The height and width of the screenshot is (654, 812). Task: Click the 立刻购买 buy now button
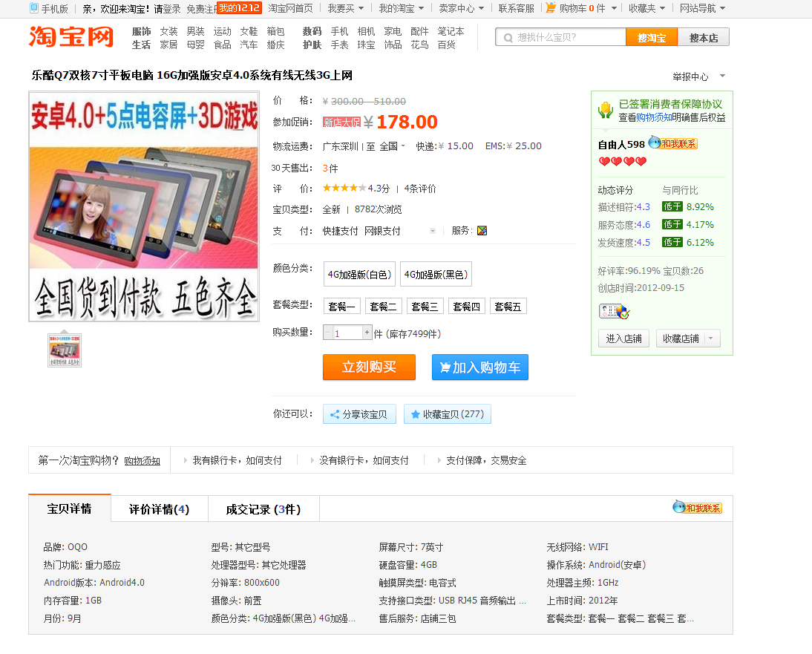[369, 367]
